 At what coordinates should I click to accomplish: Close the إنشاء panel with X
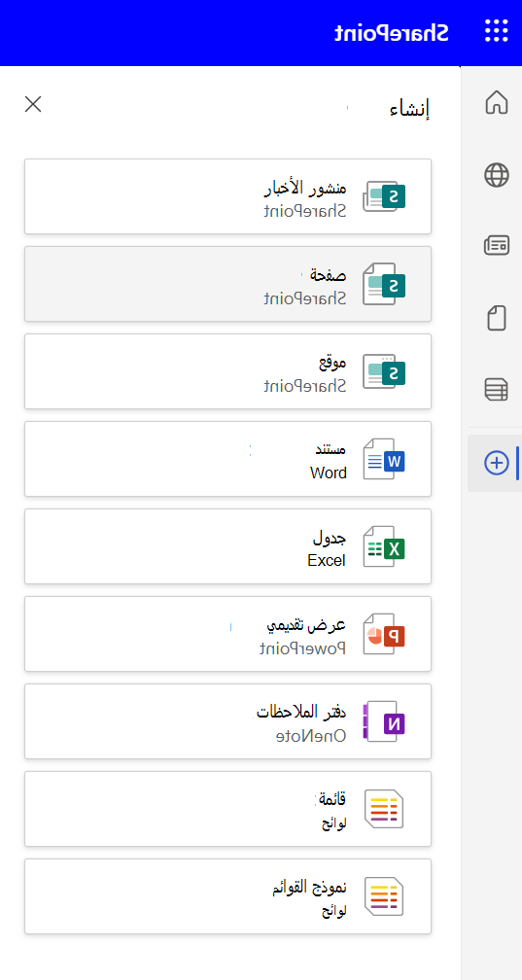[32, 104]
